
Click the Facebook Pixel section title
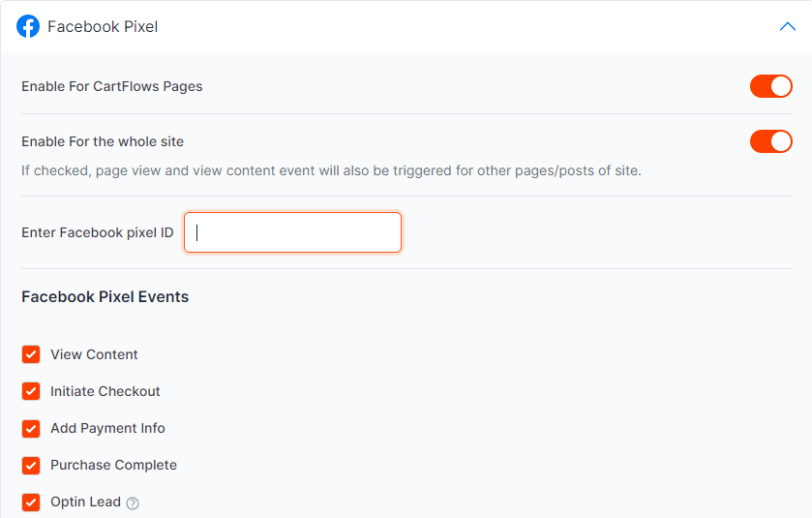[103, 26]
